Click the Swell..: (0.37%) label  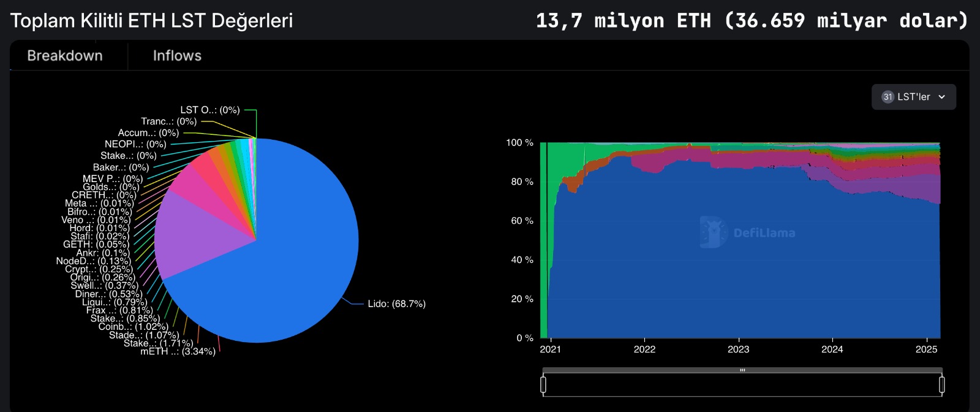(104, 286)
